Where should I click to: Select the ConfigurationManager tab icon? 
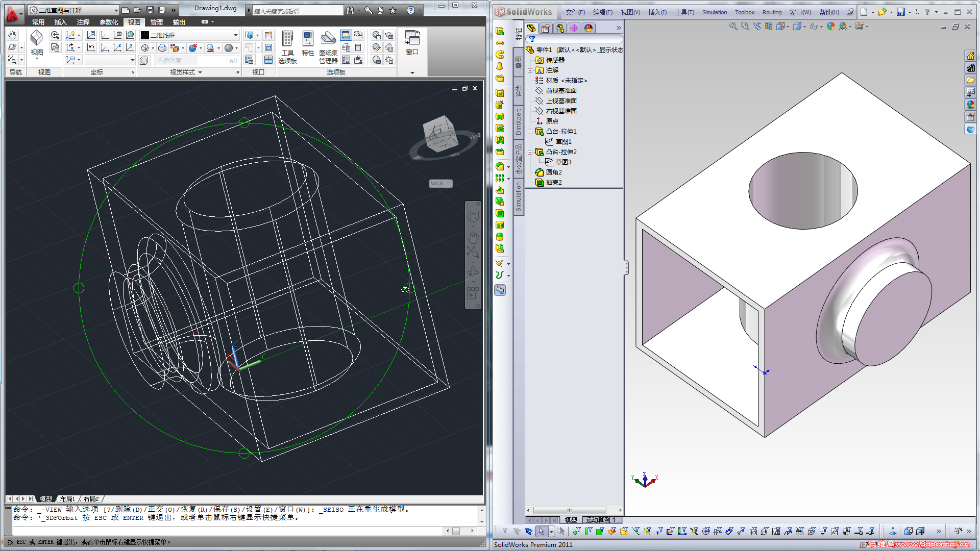tap(560, 28)
